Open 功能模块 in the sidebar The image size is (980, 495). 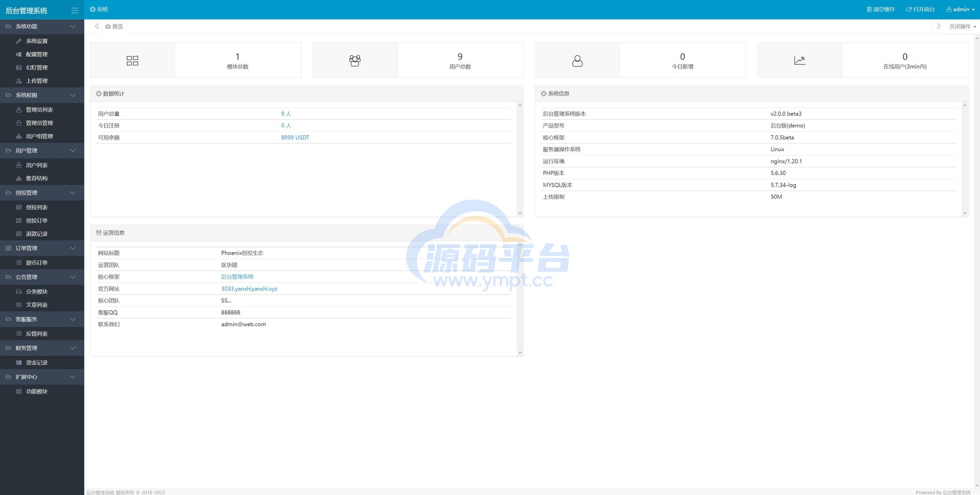click(x=37, y=391)
